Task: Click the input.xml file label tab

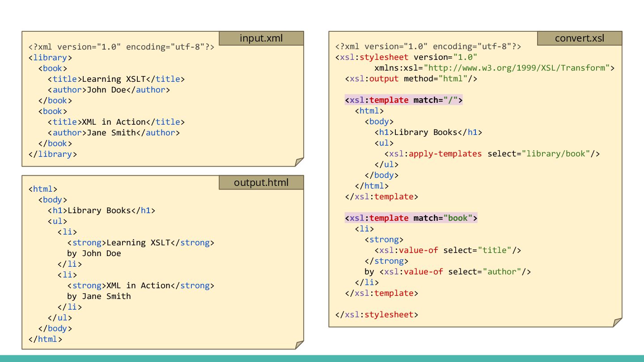Action: pyautogui.click(x=261, y=38)
